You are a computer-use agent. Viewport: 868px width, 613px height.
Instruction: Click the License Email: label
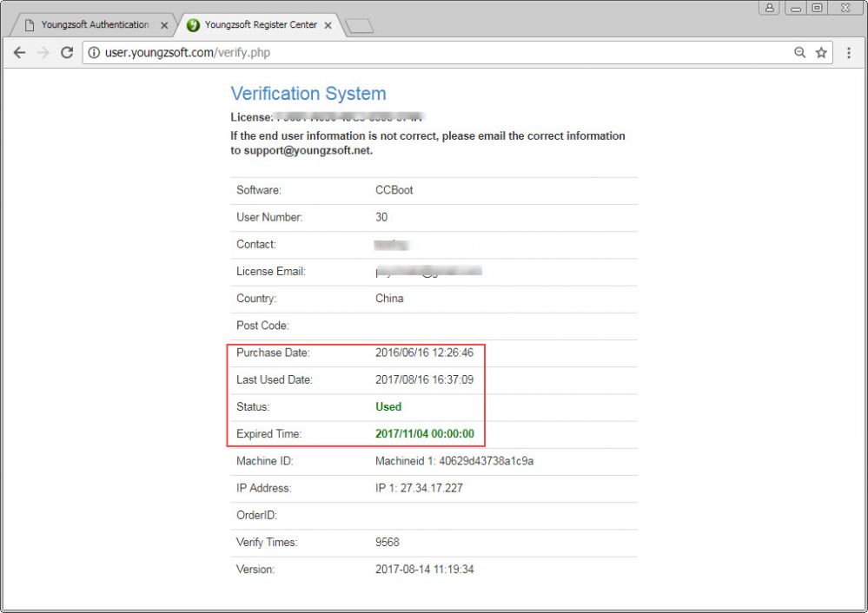tap(271, 271)
